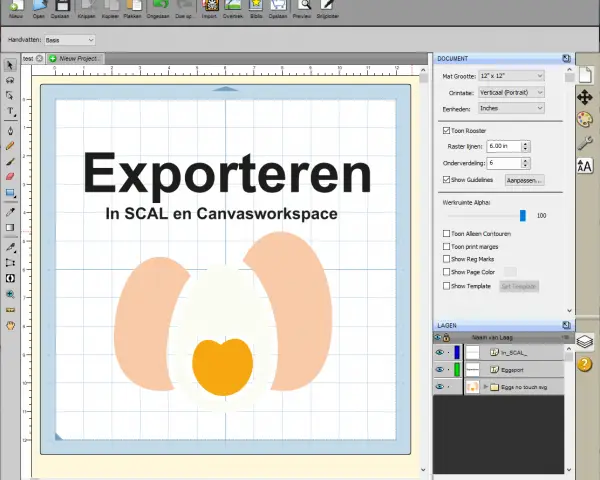Image resolution: width=600 pixels, height=480 pixels.
Task: Switch to the test project tab
Action: click(x=28, y=59)
